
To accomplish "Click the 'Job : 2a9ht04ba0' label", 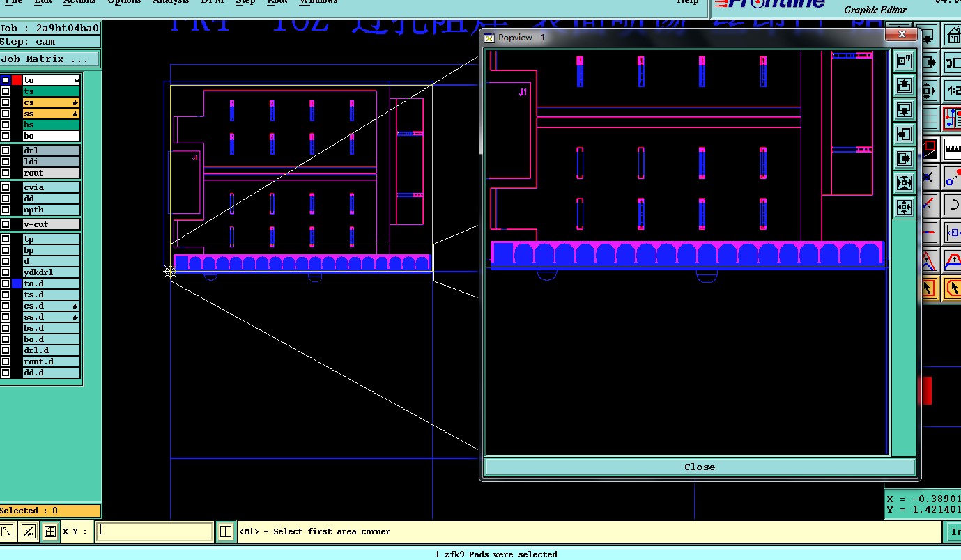I will (x=50, y=28).
